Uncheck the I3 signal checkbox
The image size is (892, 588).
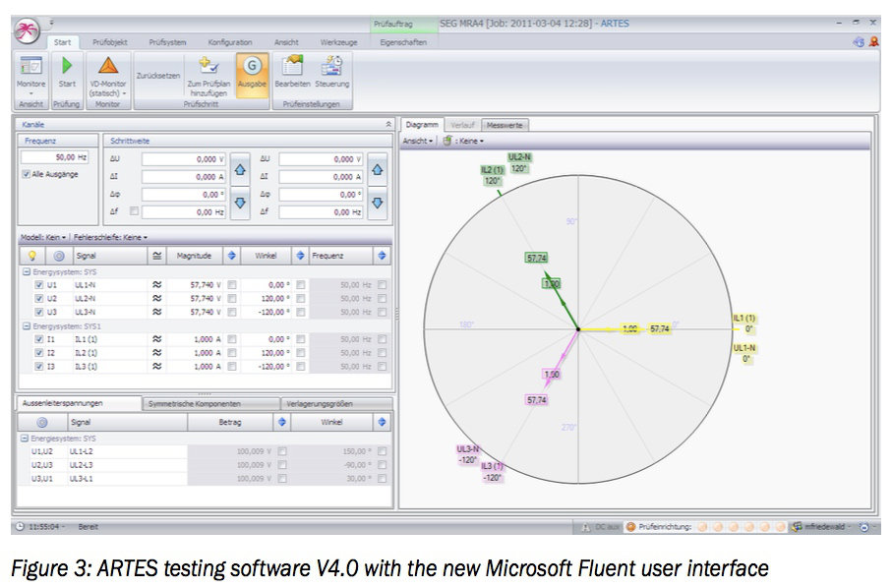coord(38,366)
